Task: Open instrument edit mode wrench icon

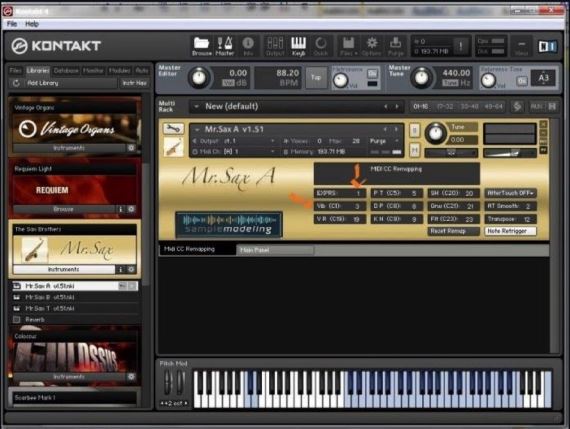Action: click(173, 128)
